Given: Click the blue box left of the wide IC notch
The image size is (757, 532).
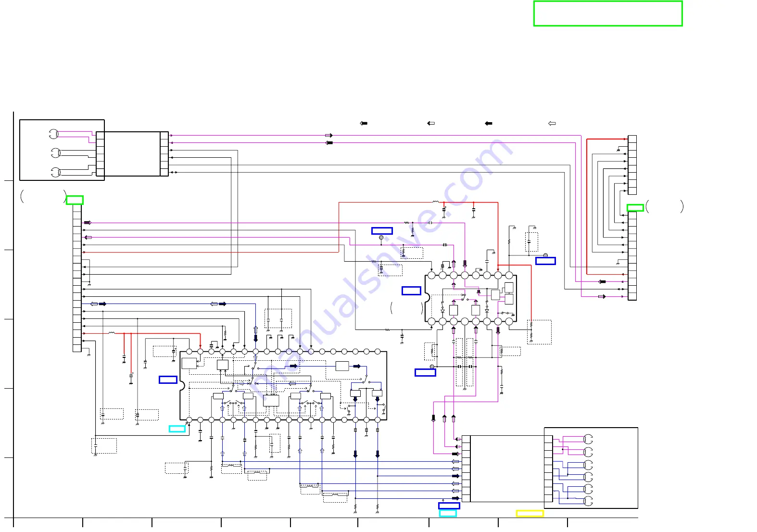Looking at the screenshot, I should coord(168,380).
